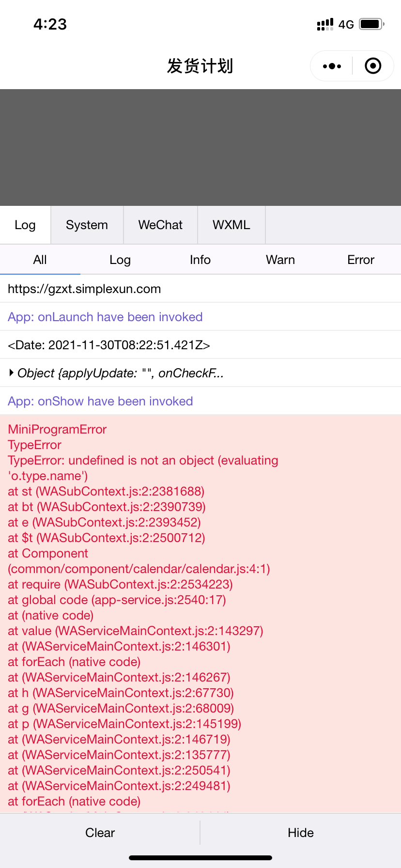Select the onLaunch have been invoked entry
Viewport: 401px width, 868px height.
(x=200, y=317)
